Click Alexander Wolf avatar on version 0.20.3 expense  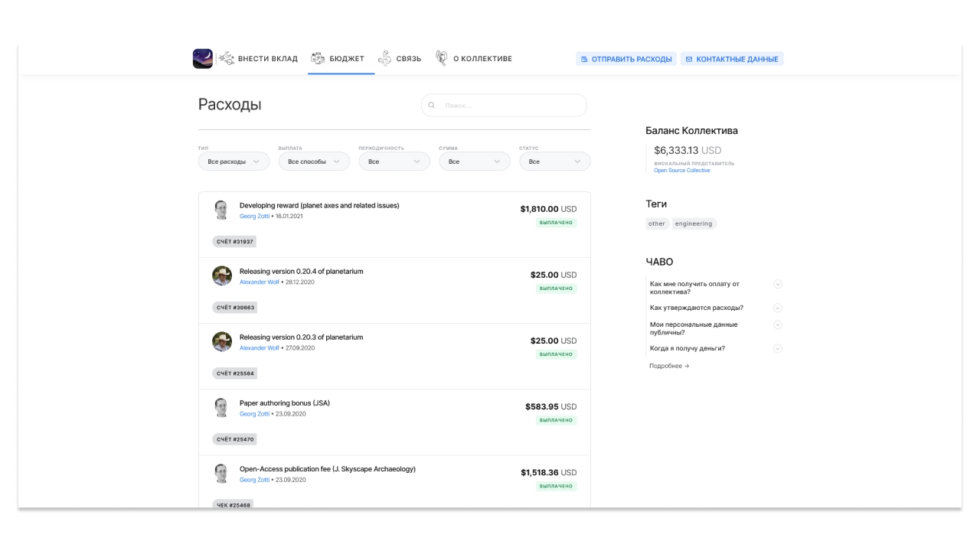pyautogui.click(x=221, y=342)
